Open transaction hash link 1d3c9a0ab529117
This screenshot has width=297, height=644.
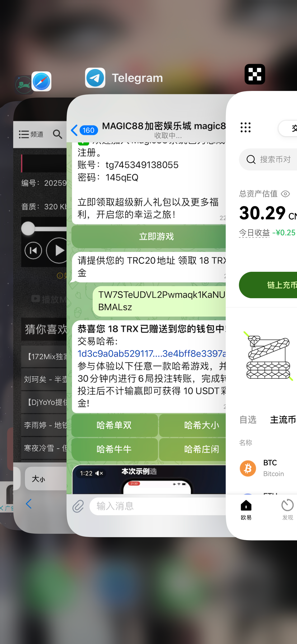pos(152,353)
